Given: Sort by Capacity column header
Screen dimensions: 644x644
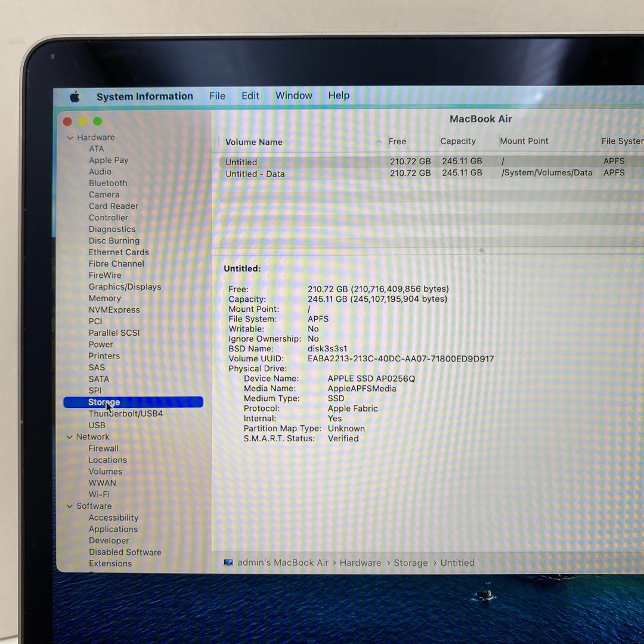Looking at the screenshot, I should point(458,141).
